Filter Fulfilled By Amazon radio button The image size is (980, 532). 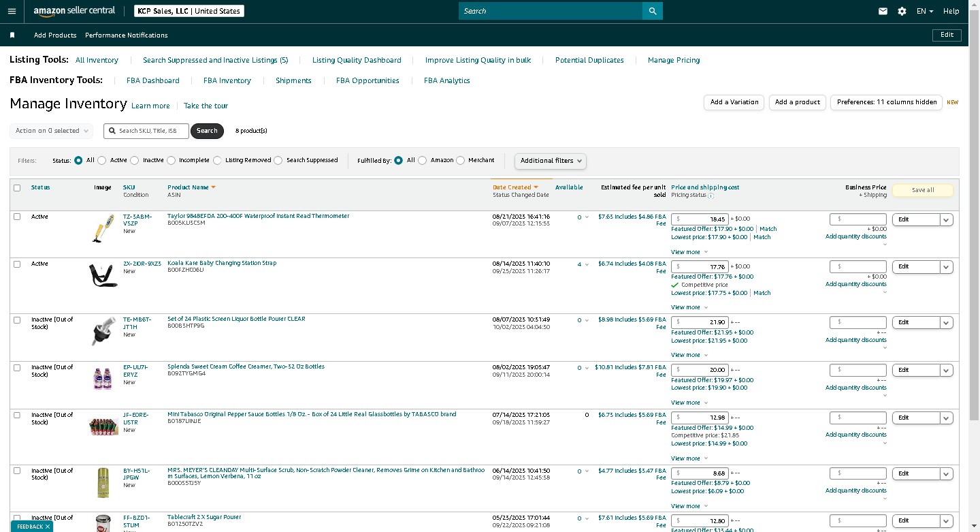pyautogui.click(x=422, y=161)
